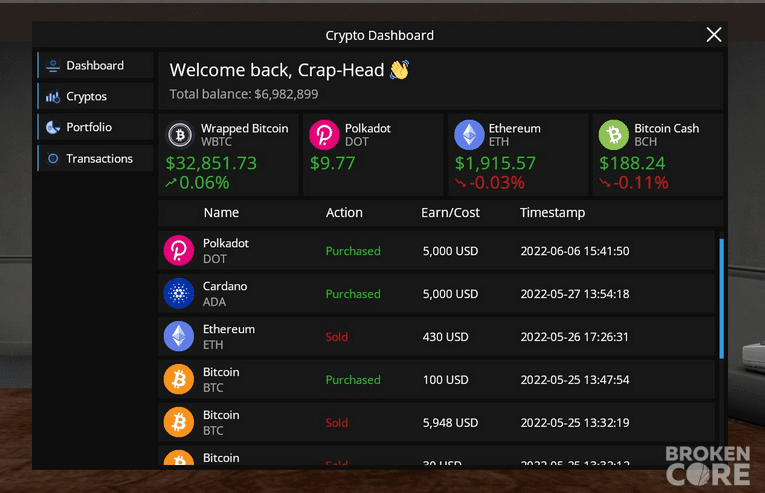The image size is (765, 493).
Task: Click the 0.06% upward trend value
Action: (x=204, y=183)
